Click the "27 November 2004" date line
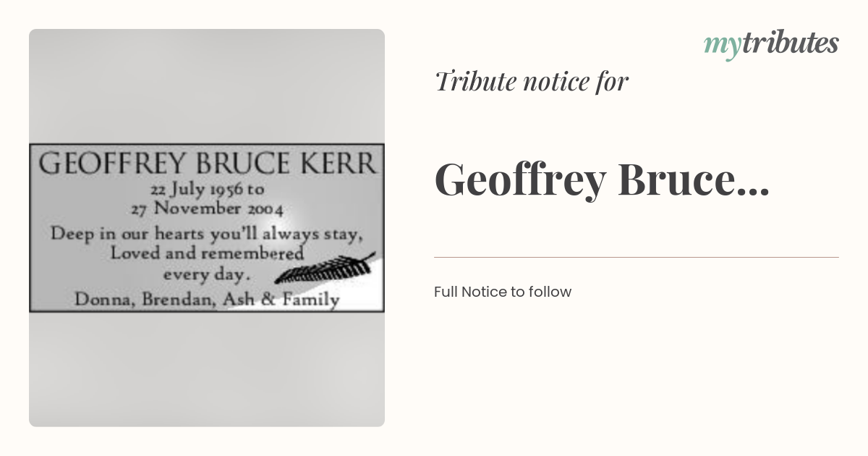 pyautogui.click(x=207, y=209)
